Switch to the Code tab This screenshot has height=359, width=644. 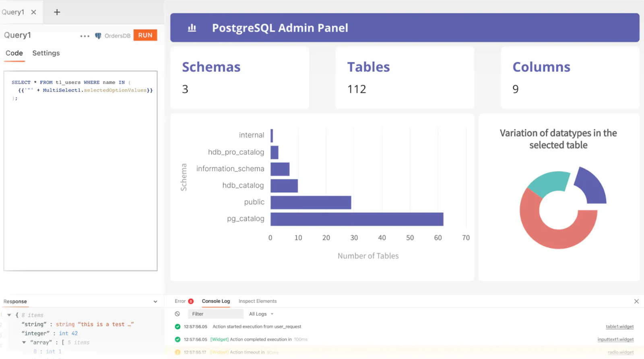[14, 53]
